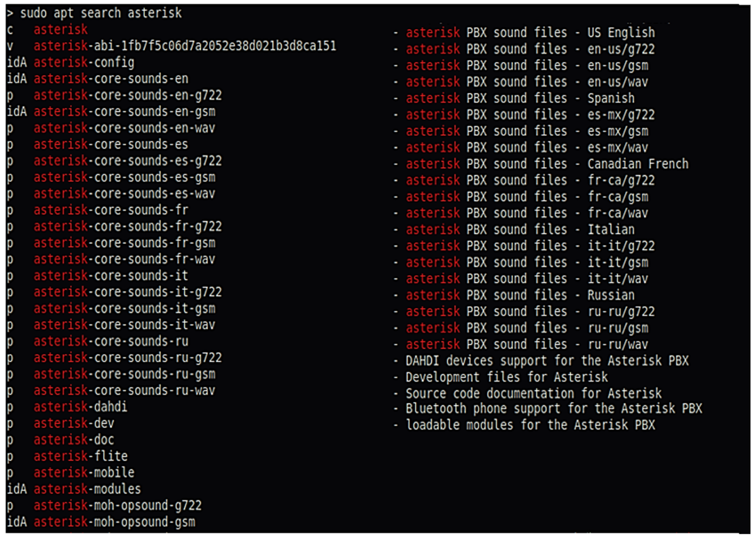
Task: Click 'loadable modules for the Asterisk PBX' text
Action: click(x=530, y=425)
